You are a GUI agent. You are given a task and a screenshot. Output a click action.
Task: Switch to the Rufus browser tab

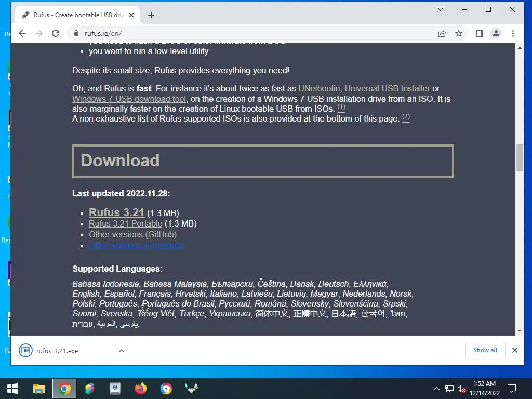click(x=77, y=15)
